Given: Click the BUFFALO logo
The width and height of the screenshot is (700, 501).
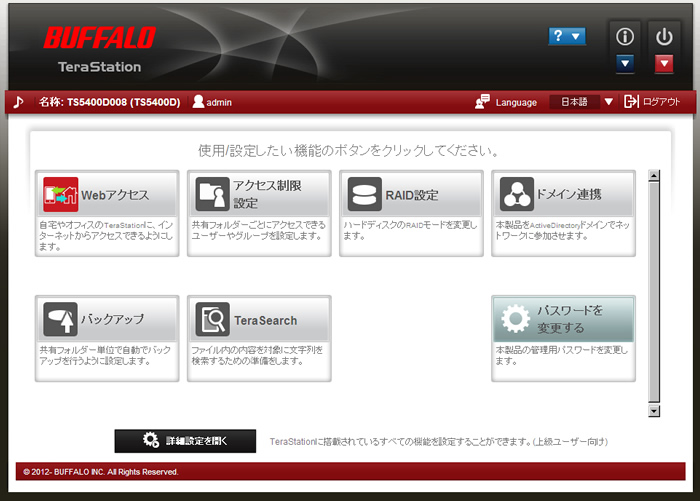Looking at the screenshot, I should [x=99, y=38].
